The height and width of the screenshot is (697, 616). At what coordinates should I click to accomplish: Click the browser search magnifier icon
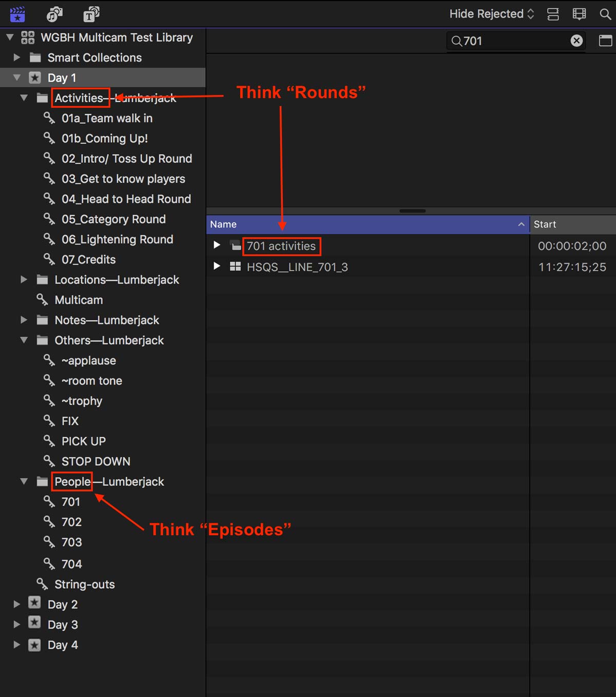pos(606,14)
